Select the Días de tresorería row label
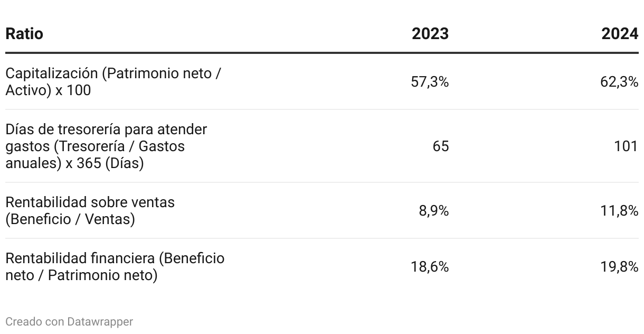Screen dimensions: 644x334 click(x=106, y=146)
